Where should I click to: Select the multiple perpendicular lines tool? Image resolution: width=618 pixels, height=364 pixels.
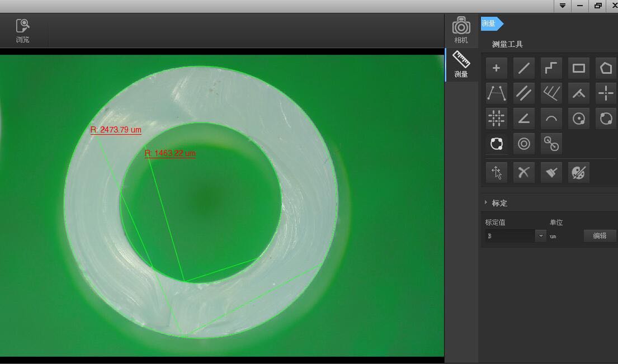coord(551,93)
